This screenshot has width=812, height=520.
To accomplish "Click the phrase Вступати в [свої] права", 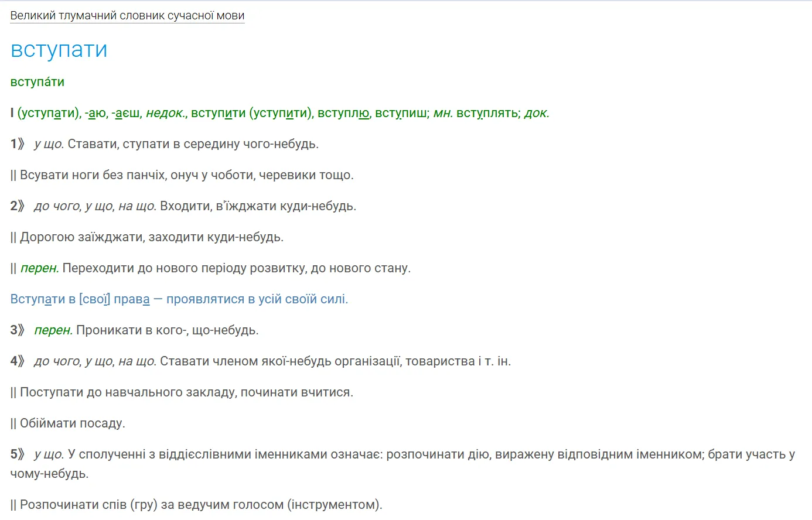I will [80, 299].
